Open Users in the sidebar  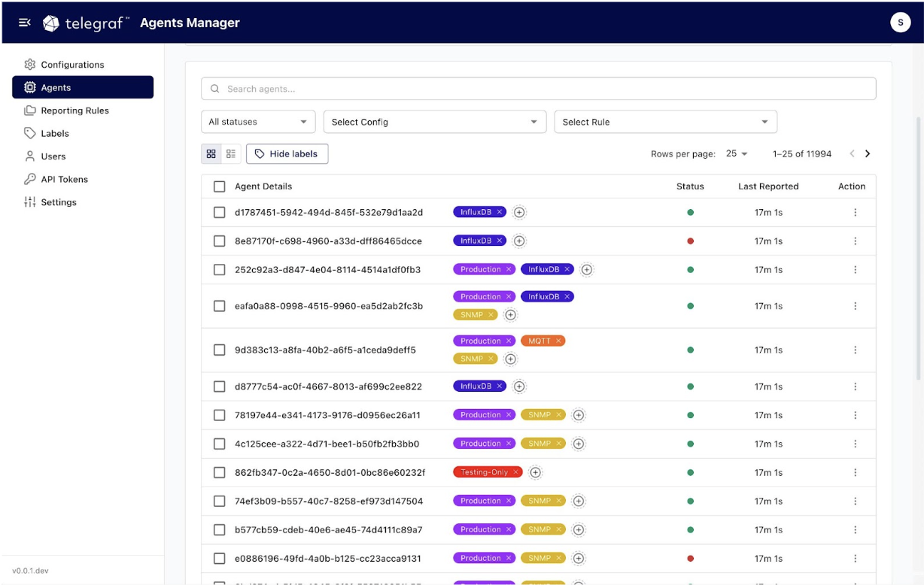83,156
